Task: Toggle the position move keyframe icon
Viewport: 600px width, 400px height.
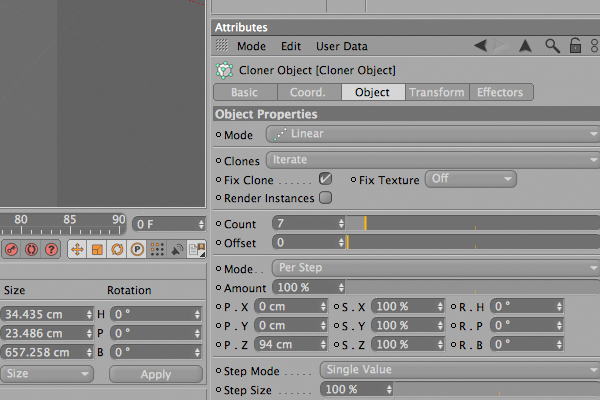Action: click(77, 250)
